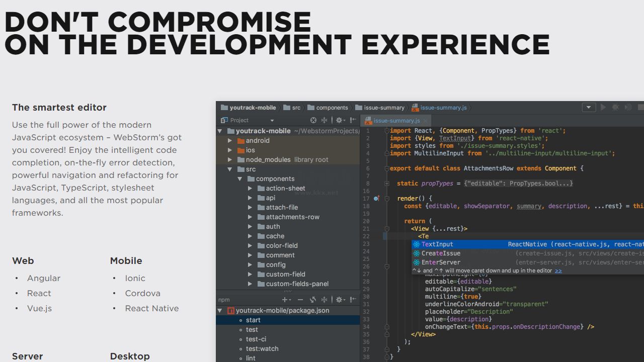The height and width of the screenshot is (362, 644).
Task: Click the Run (play) button in the toolbar
Action: [x=603, y=107]
